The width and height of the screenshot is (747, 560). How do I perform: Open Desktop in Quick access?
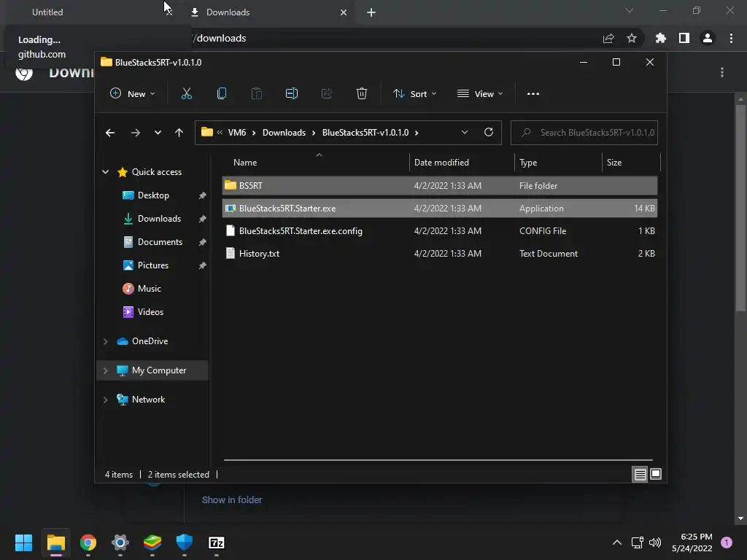(x=153, y=195)
